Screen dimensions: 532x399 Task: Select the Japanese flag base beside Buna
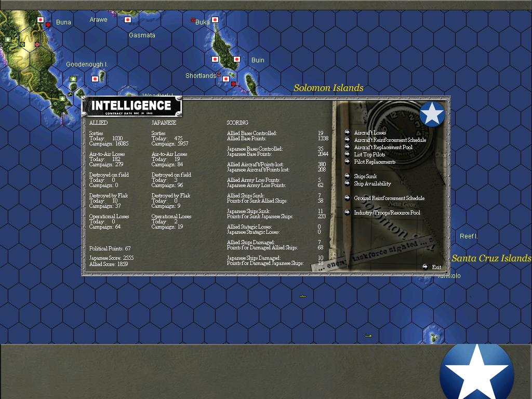coord(41,20)
